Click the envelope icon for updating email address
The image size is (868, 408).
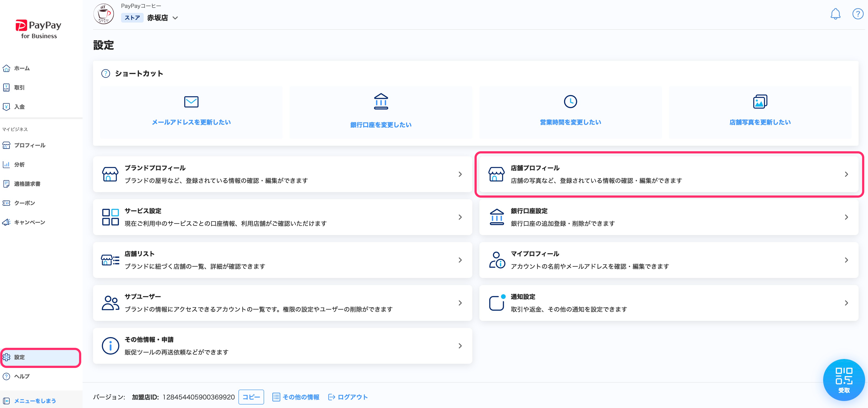click(x=191, y=101)
